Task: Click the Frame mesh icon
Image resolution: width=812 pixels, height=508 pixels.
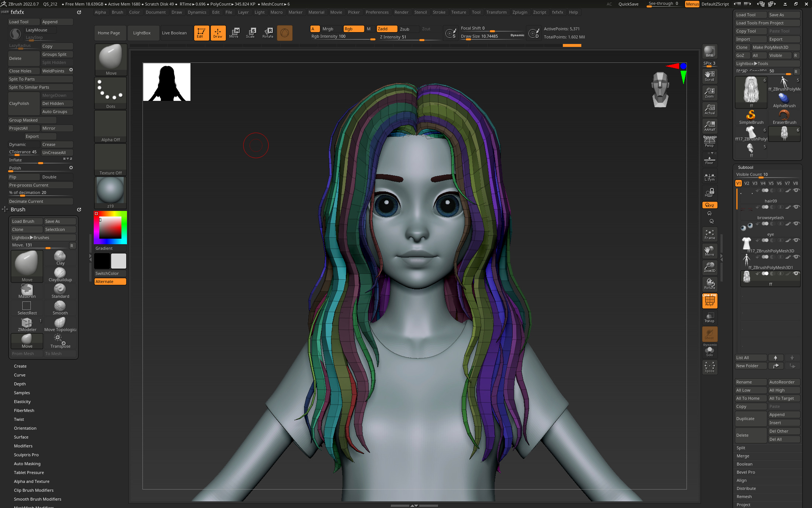Action: 709,234
